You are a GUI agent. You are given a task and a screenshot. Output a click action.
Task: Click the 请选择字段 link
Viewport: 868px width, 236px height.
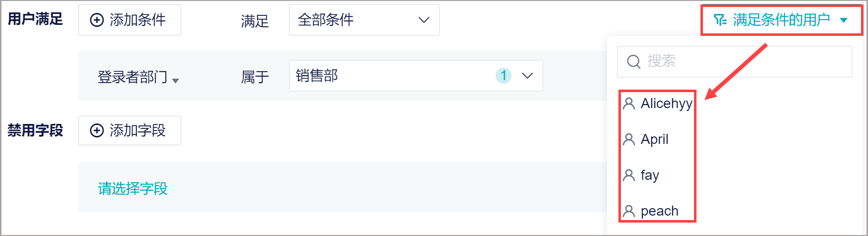coord(133,189)
